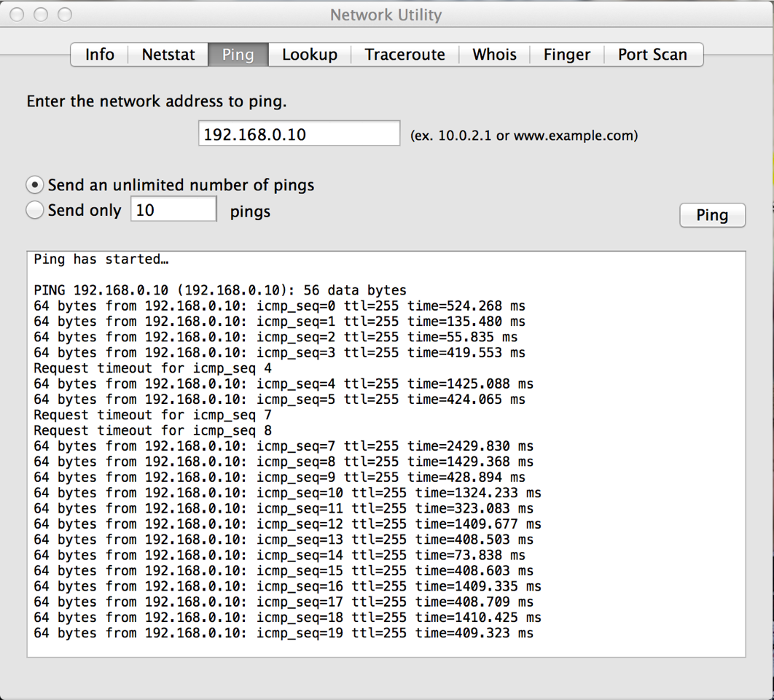The width and height of the screenshot is (774, 700).
Task: Click the line with time=1425.088 ms
Action: [284, 384]
